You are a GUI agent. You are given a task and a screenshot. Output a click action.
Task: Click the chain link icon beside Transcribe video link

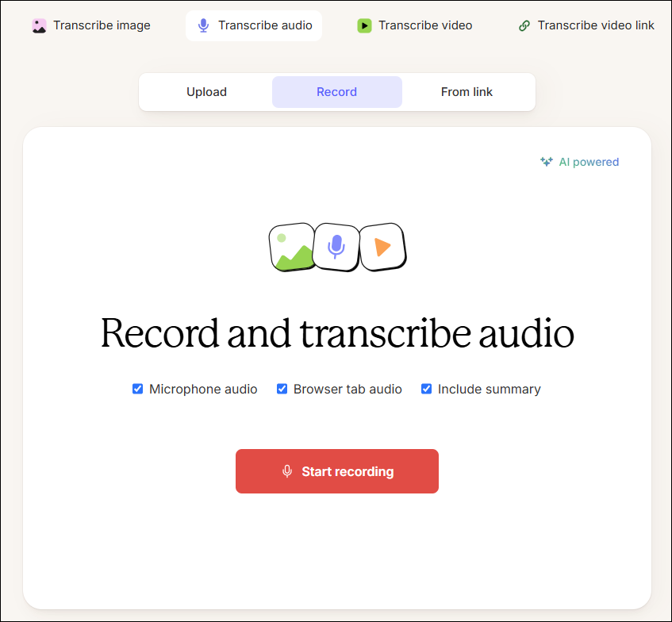[x=524, y=25]
